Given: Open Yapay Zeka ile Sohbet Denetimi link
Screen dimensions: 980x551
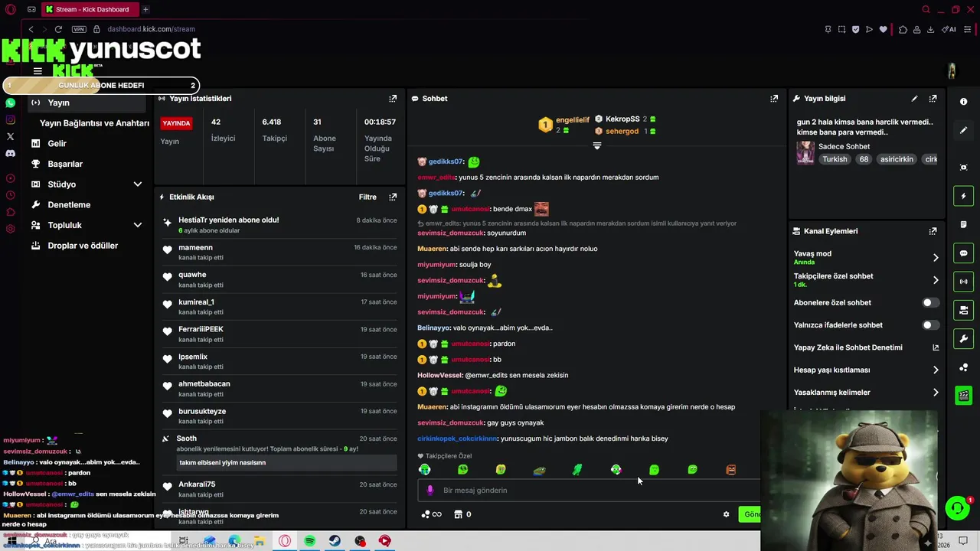Looking at the screenshot, I should [x=866, y=347].
